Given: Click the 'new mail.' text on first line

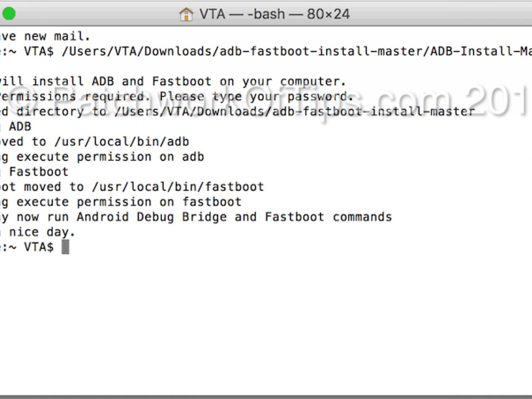Looking at the screenshot, I should 57,36.
